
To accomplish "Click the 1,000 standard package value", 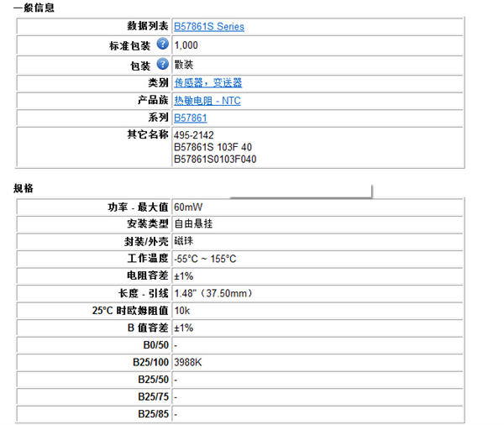I will click(186, 45).
